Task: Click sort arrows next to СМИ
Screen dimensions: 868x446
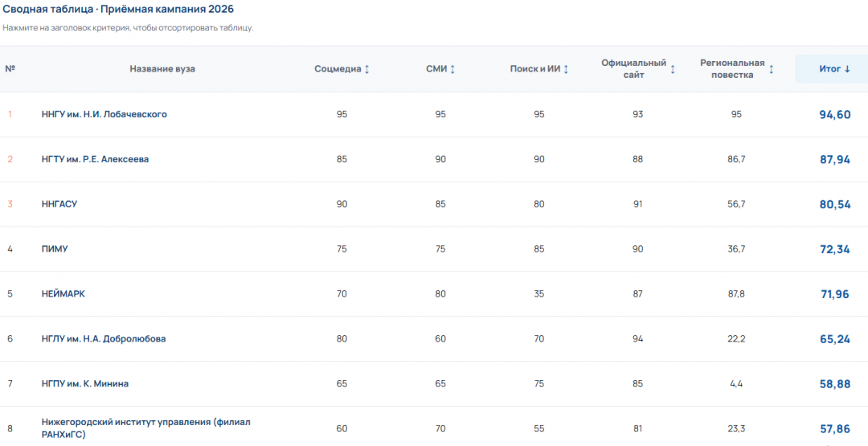Action: tap(452, 69)
